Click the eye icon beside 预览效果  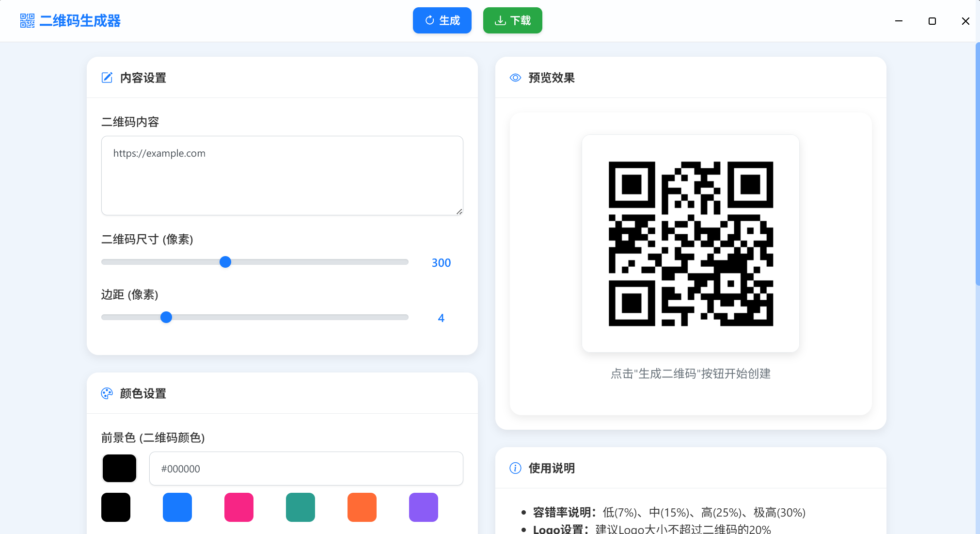[516, 77]
